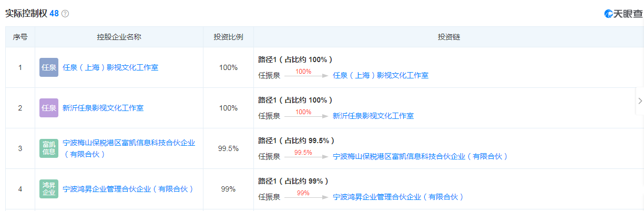Click the 控股企业名称 column header
This screenshot has height=211, width=644.
click(x=119, y=37)
